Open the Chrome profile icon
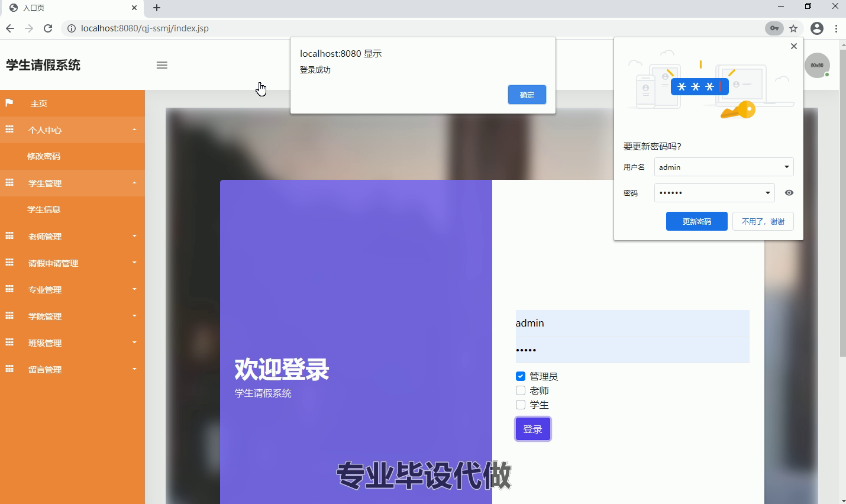 coord(817,28)
